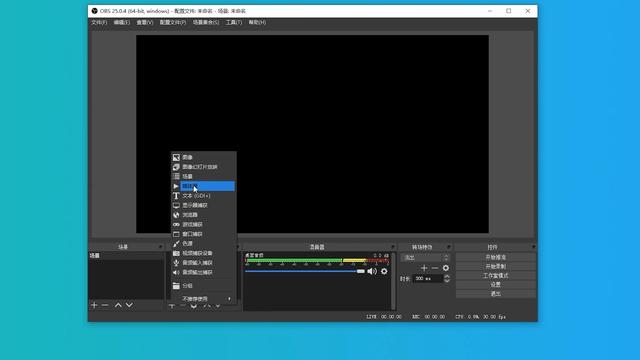Pick the Scene (场景) source entry
This screenshot has width=640, height=360.
click(x=203, y=176)
